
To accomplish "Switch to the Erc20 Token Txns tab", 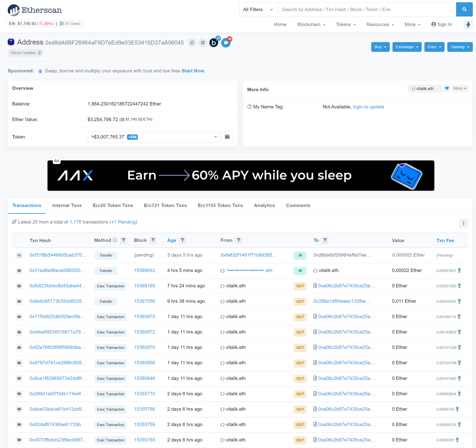I will pyautogui.click(x=112, y=205).
